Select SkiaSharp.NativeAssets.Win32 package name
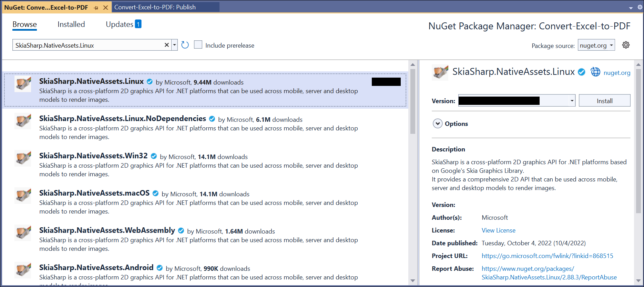This screenshot has width=644, height=287. point(93,156)
